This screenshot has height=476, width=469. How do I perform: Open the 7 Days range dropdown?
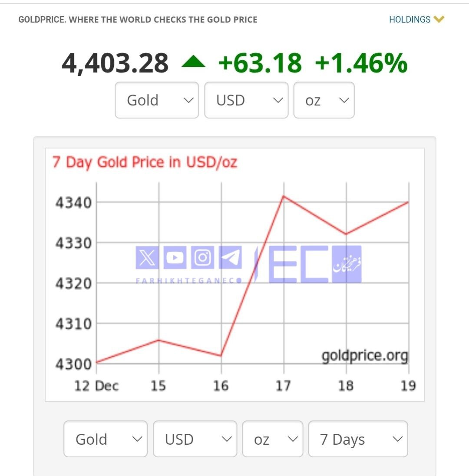pyautogui.click(x=358, y=439)
